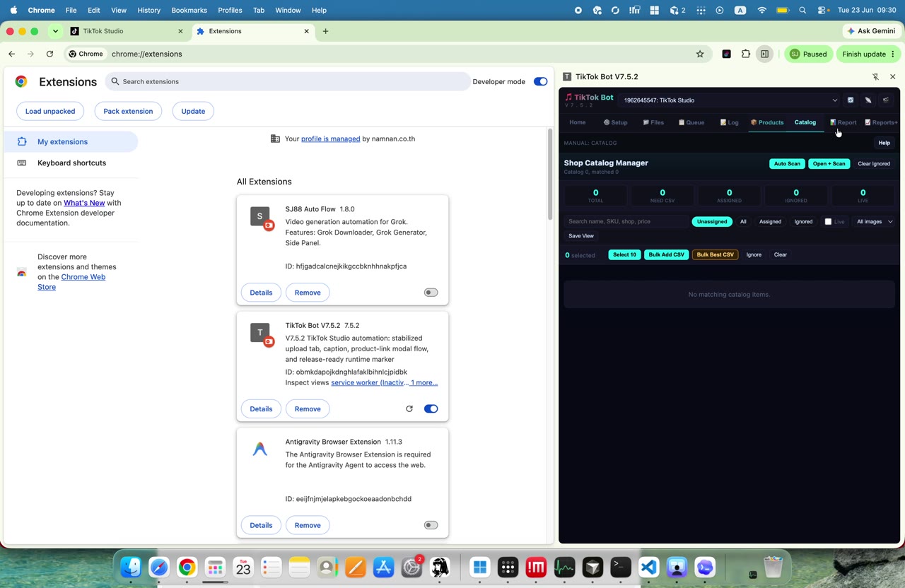Viewport: 905px width, 588px height.
Task: Open the Apple menu
Action: (13, 10)
